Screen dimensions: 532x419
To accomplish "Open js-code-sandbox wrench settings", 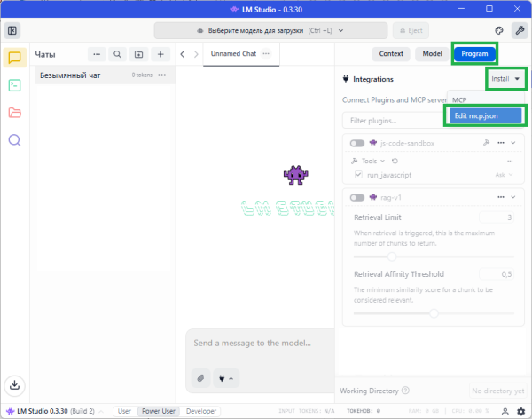I will [486, 143].
